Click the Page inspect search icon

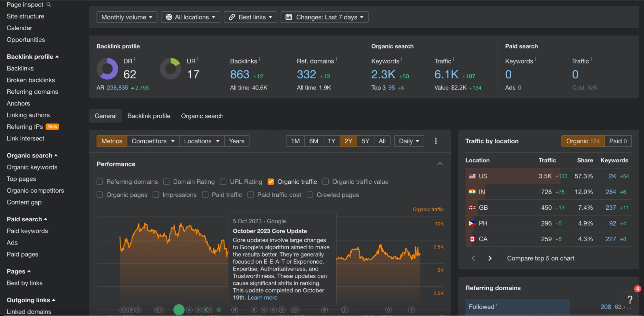click(49, 5)
